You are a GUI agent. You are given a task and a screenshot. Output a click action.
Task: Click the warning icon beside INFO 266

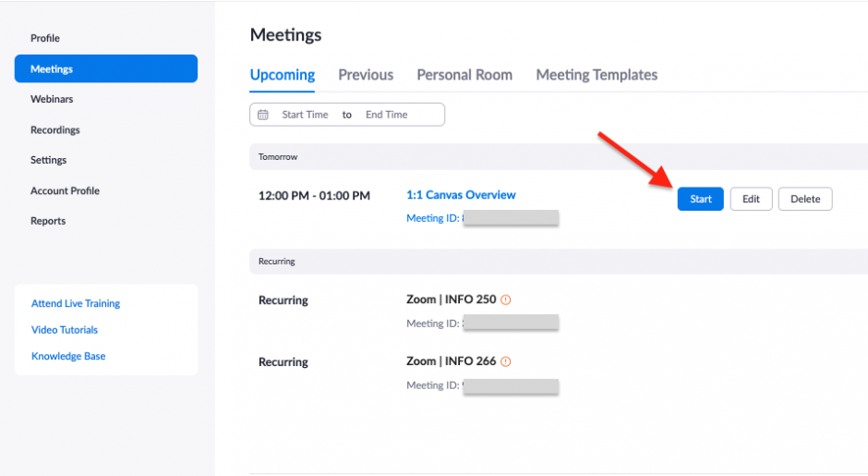tap(506, 361)
